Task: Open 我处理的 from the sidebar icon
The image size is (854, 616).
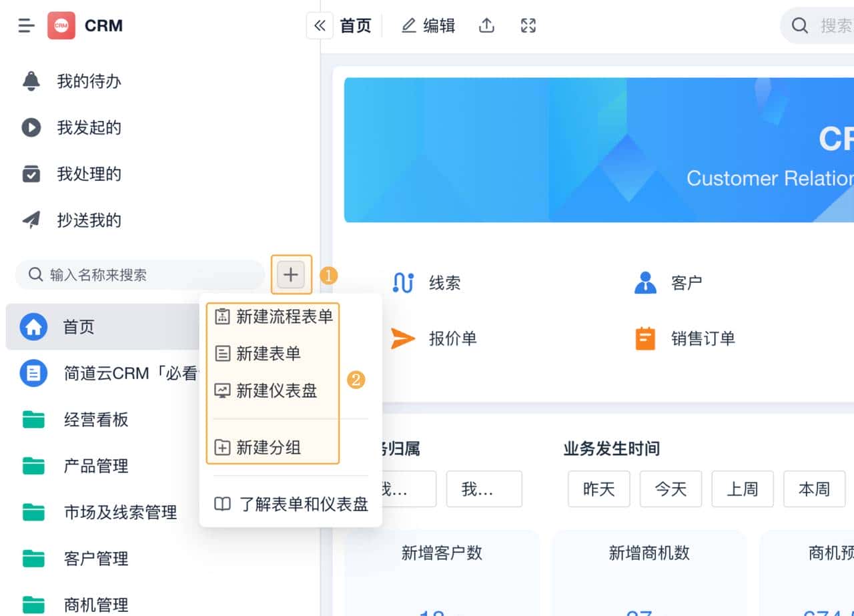Action: point(30,174)
